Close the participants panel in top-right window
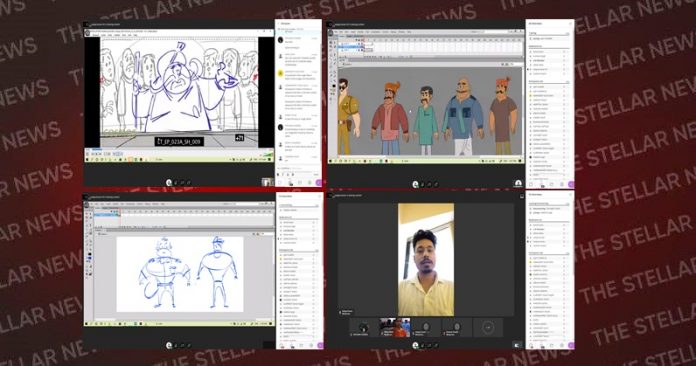 coord(570,24)
